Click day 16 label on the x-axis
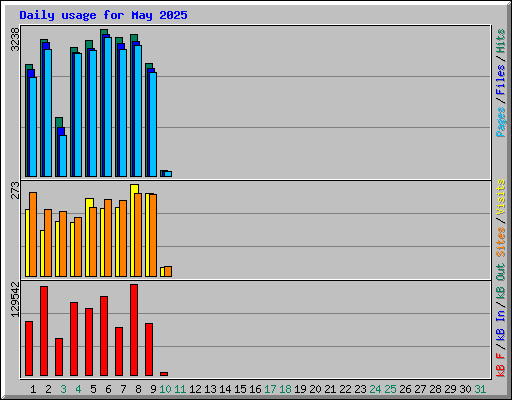This screenshot has height=400, width=512. coord(255,389)
